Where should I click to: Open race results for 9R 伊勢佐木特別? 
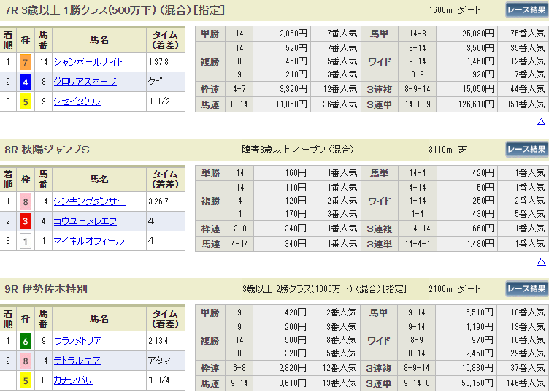pos(526,289)
